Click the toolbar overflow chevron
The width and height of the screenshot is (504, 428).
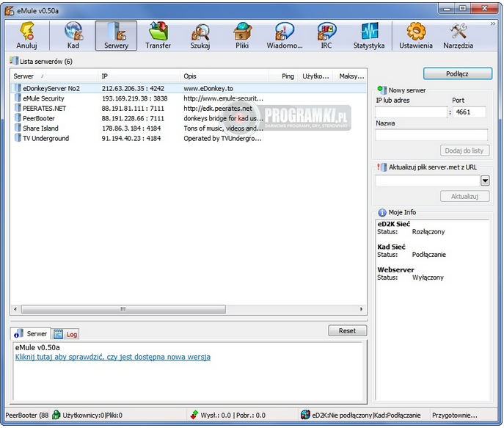pos(493,23)
